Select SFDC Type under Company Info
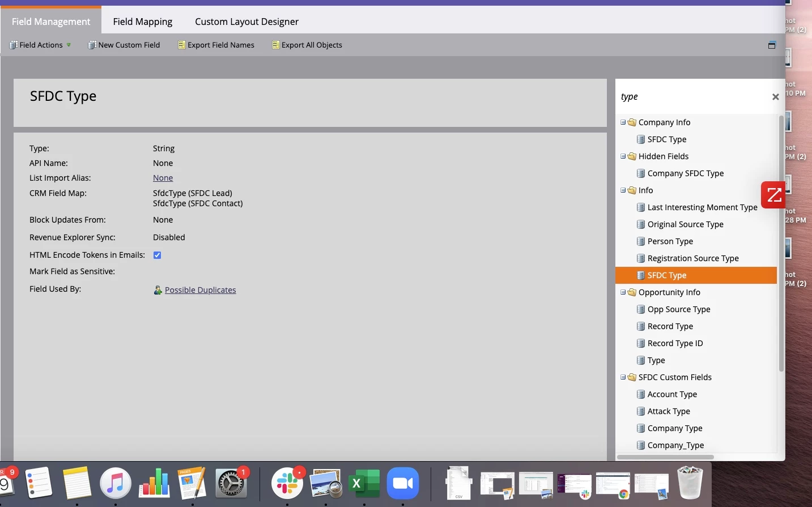 tap(667, 139)
